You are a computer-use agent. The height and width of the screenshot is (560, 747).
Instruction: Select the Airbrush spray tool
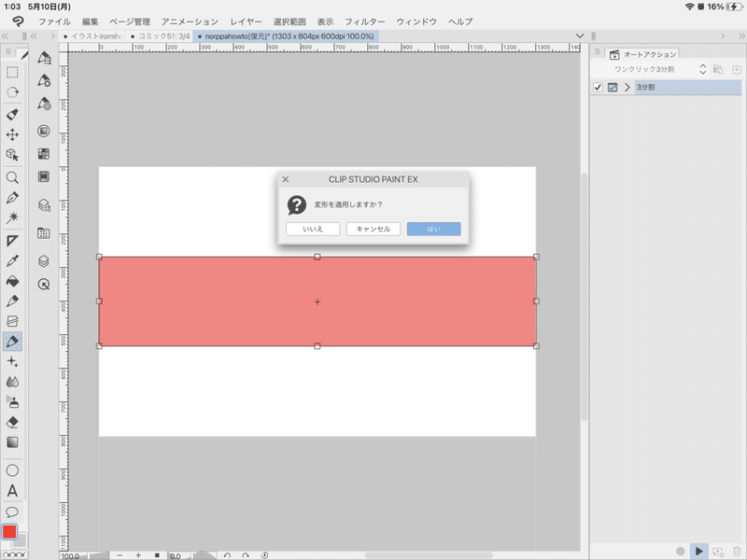tap(12, 402)
